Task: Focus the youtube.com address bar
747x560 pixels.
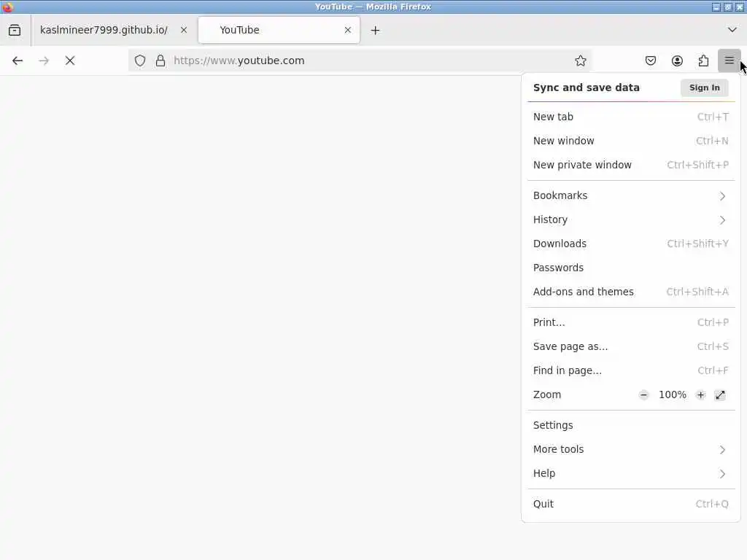Action: coord(360,61)
